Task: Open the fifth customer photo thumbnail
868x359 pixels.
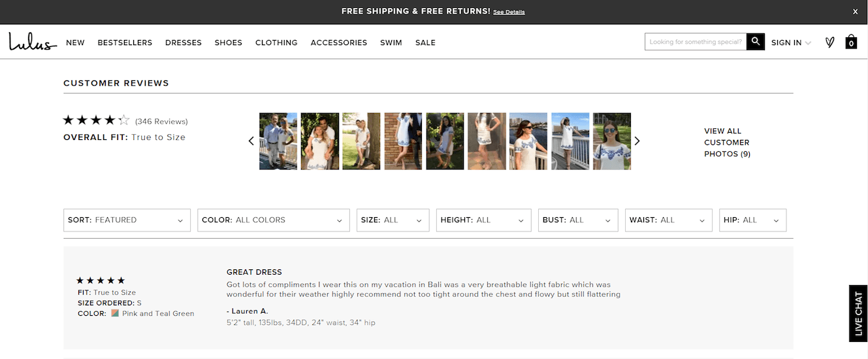Action: (445, 141)
